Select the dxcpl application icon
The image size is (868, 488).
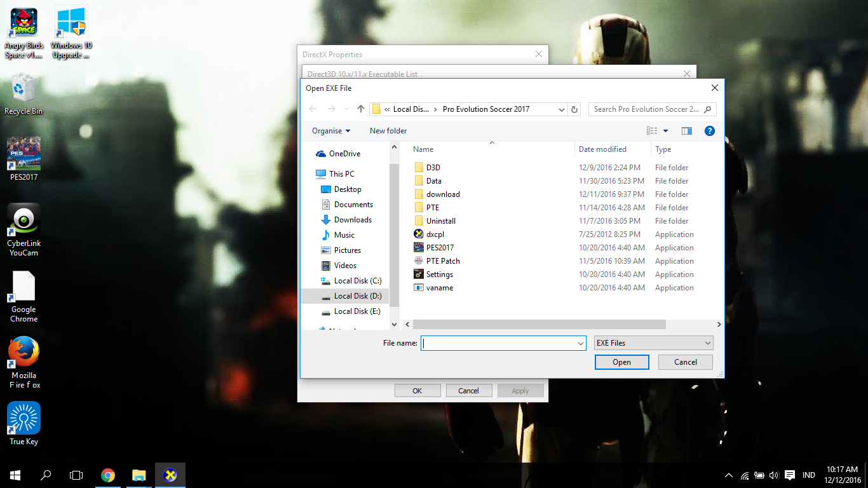tap(419, 234)
